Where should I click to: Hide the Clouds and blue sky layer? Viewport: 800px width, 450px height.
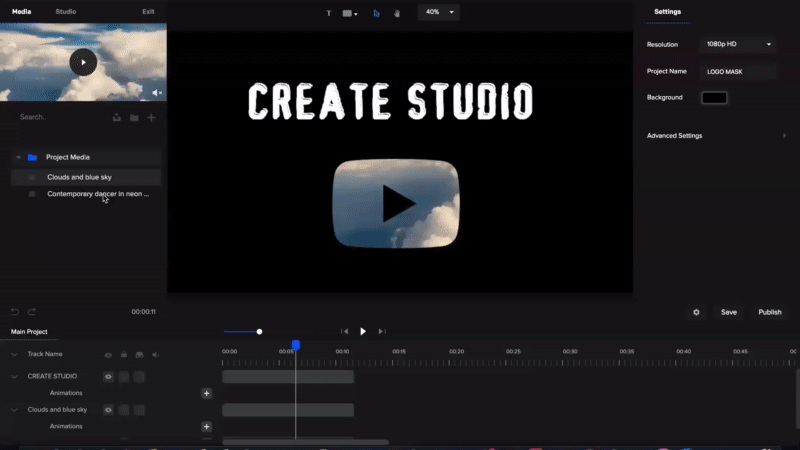tap(108, 410)
